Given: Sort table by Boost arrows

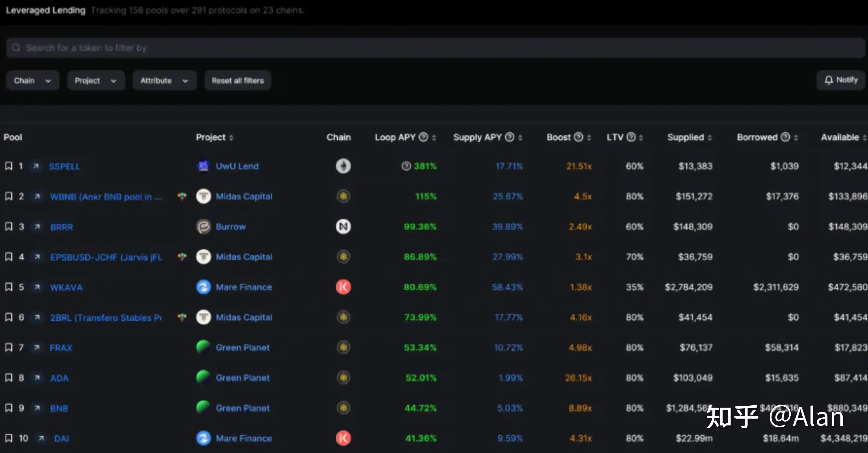Looking at the screenshot, I should point(589,138).
